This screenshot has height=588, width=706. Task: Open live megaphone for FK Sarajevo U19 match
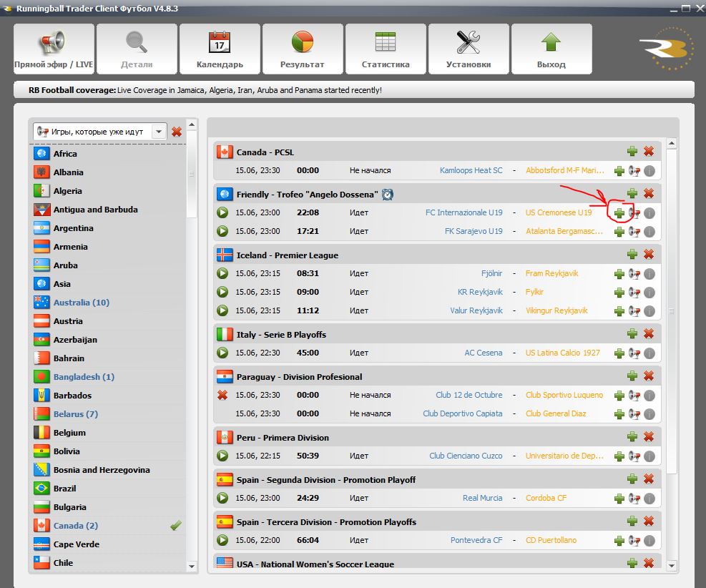(634, 232)
